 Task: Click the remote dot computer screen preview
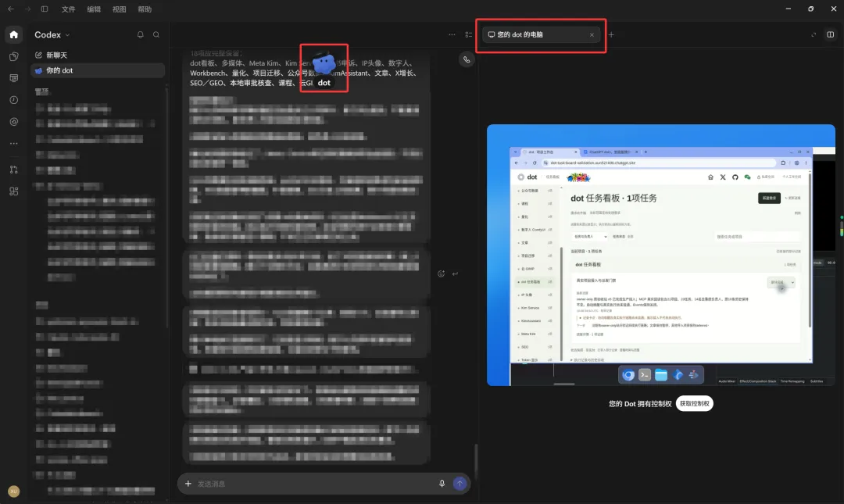click(661, 256)
